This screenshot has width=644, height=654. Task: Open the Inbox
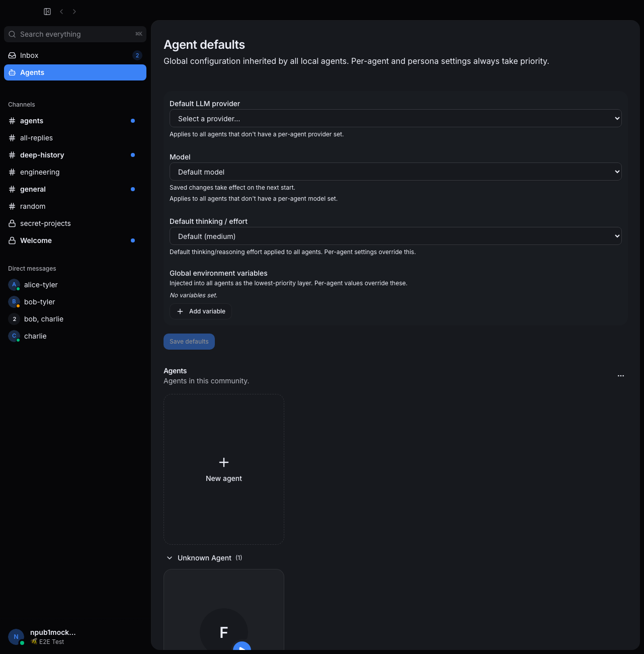pos(75,55)
